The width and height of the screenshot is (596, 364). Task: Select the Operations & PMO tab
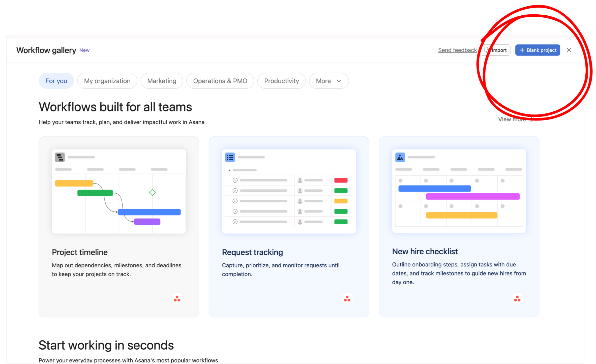pyautogui.click(x=220, y=81)
